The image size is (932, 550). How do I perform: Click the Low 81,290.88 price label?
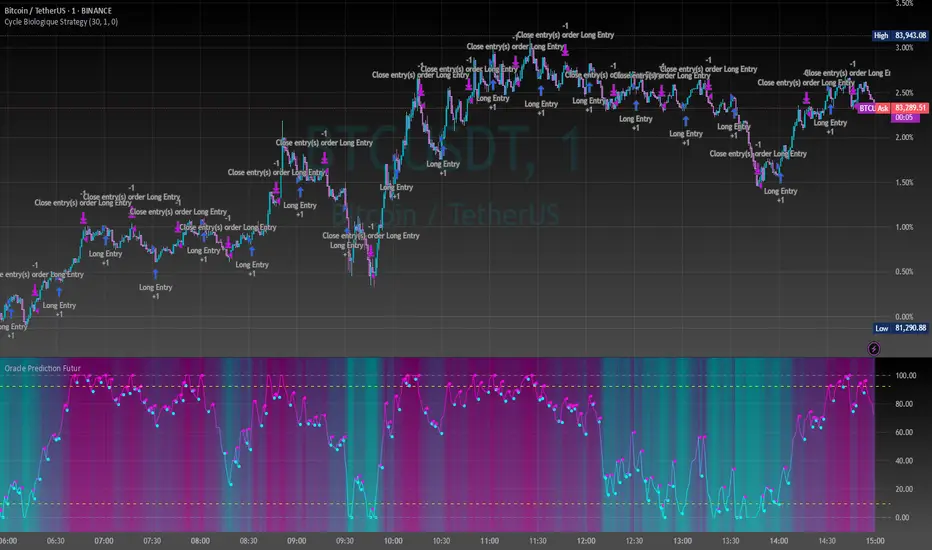point(900,328)
